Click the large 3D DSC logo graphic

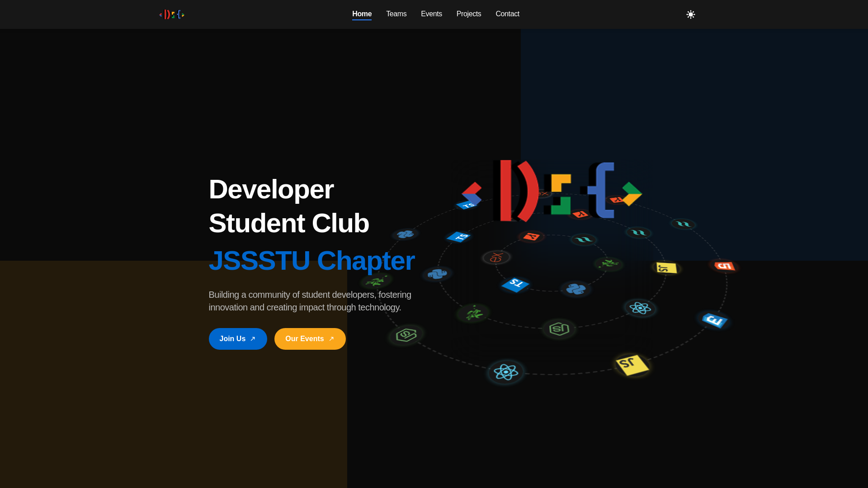(552, 191)
